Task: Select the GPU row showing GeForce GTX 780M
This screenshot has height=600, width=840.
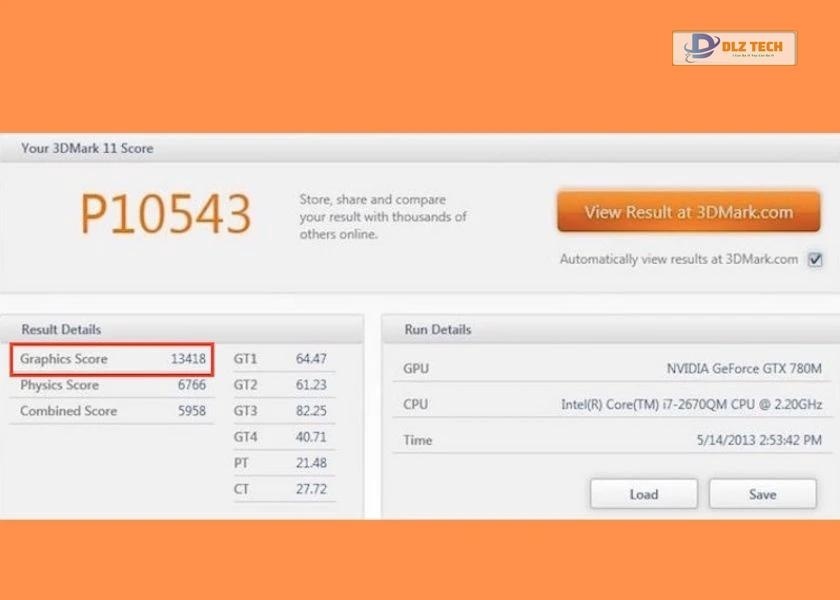Action: [x=611, y=369]
